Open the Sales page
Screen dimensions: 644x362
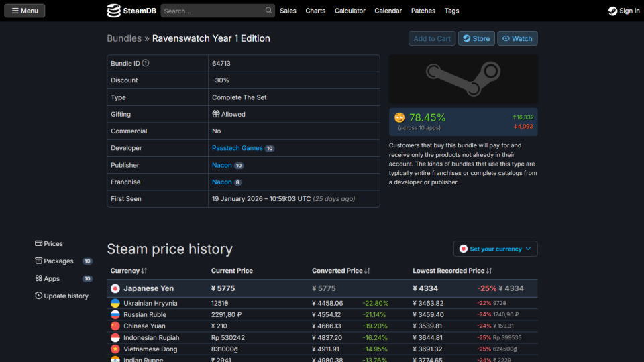[x=288, y=11]
